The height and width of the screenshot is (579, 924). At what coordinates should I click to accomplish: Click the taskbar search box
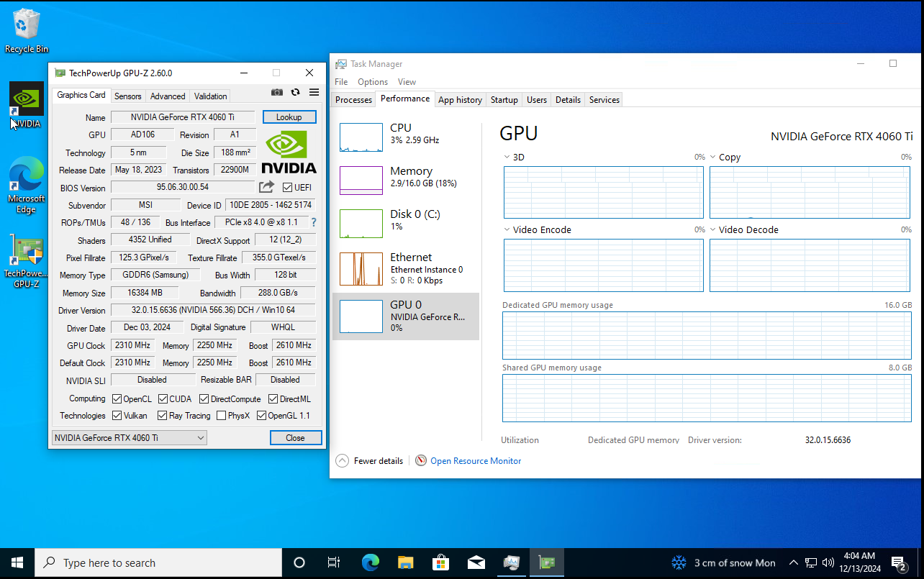click(158, 562)
